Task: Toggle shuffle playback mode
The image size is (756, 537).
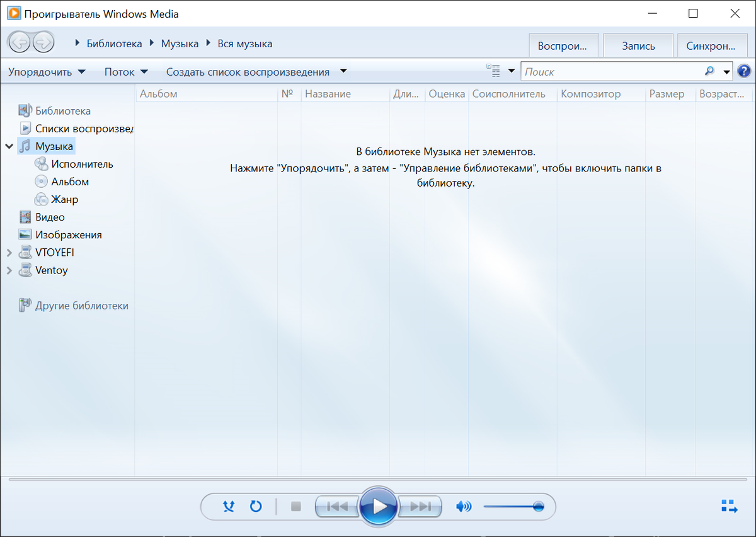Action: tap(229, 506)
